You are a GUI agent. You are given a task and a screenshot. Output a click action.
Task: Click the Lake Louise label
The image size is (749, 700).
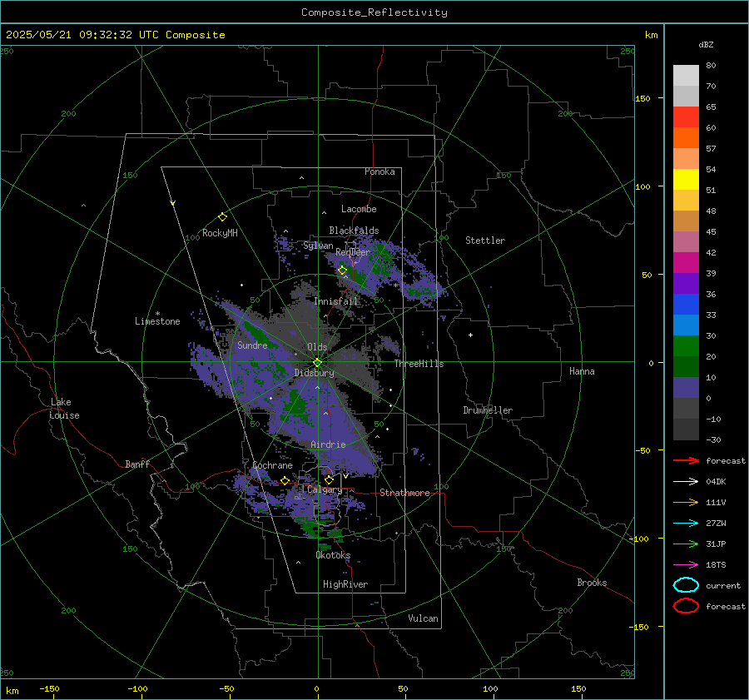(64, 409)
